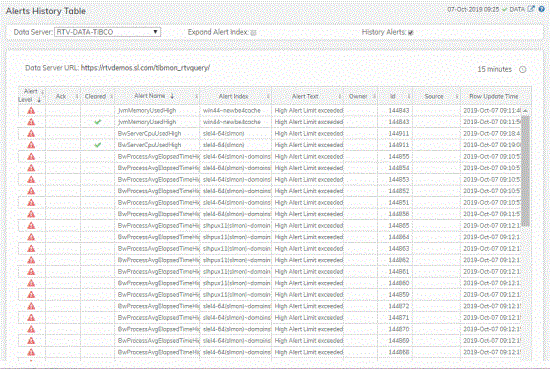
Task: Click the green data status checkmark
Action: pyautogui.click(x=505, y=9)
